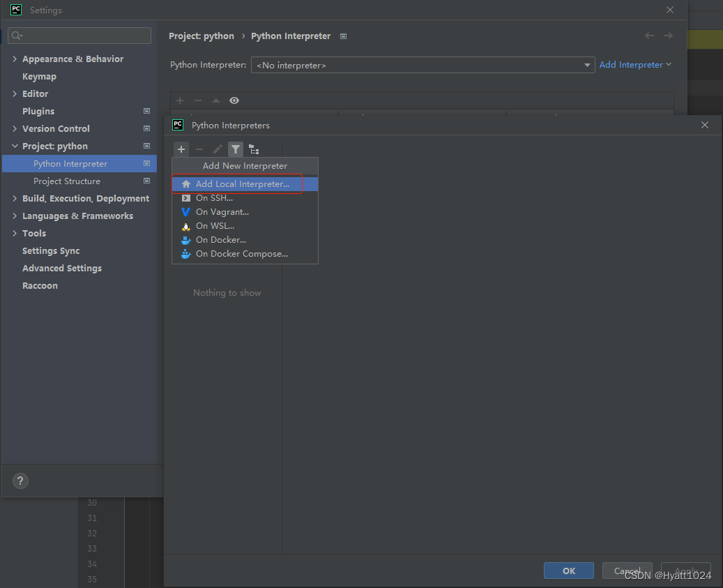This screenshot has height=588, width=723.
Task: Click the plus icon in Python Interpreters dialog
Action: (x=181, y=149)
